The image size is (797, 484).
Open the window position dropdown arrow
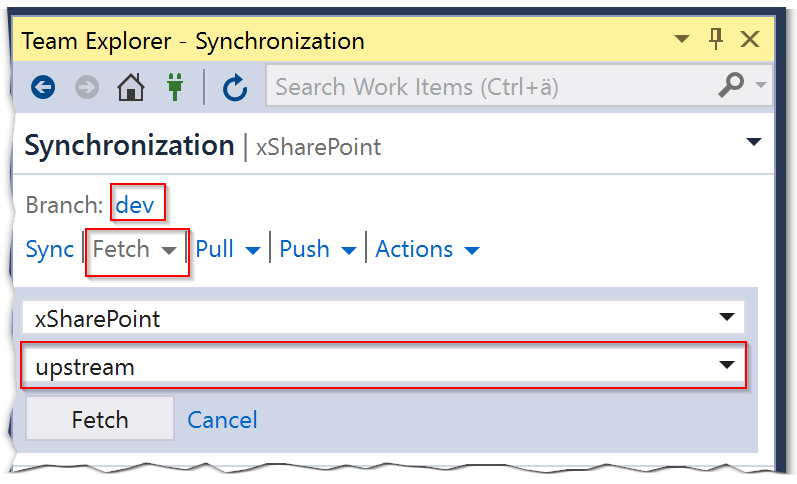coord(682,41)
